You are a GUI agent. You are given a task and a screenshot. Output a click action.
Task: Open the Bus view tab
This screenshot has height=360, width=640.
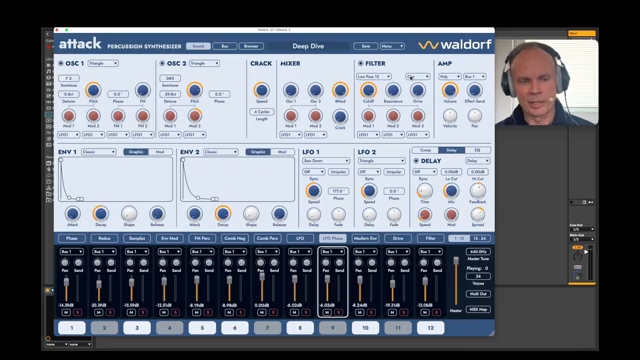(x=224, y=46)
